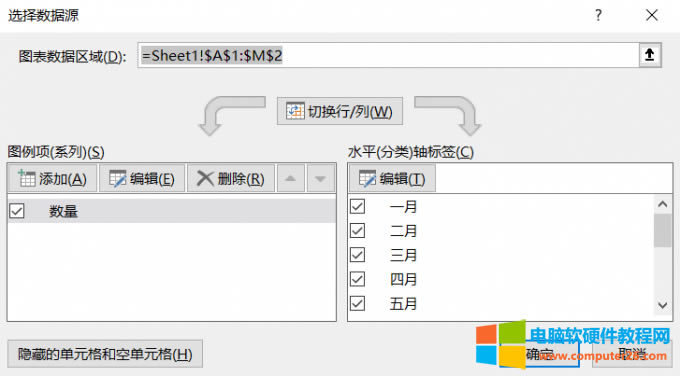
Task: Select the 五月 label text
Action: point(403,304)
